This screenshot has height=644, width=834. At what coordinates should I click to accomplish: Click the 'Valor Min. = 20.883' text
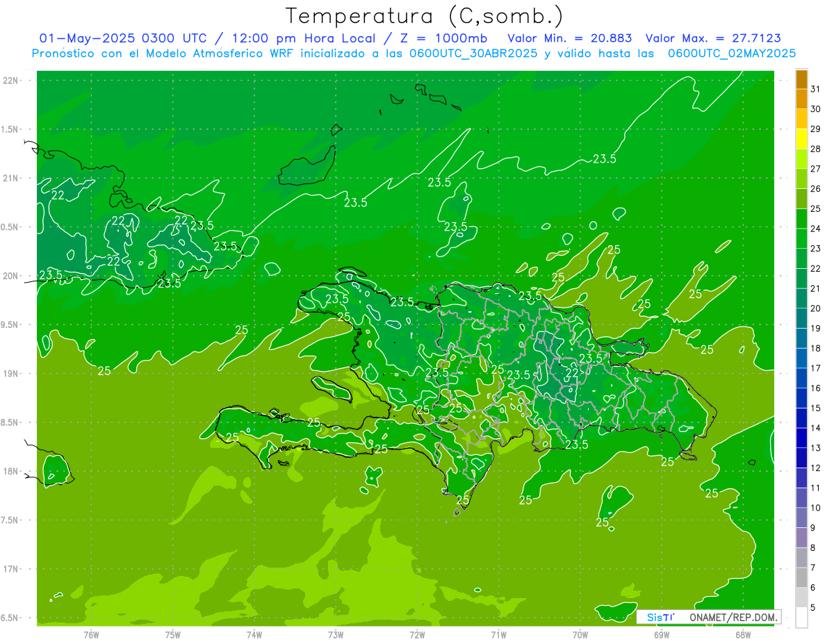(570, 38)
